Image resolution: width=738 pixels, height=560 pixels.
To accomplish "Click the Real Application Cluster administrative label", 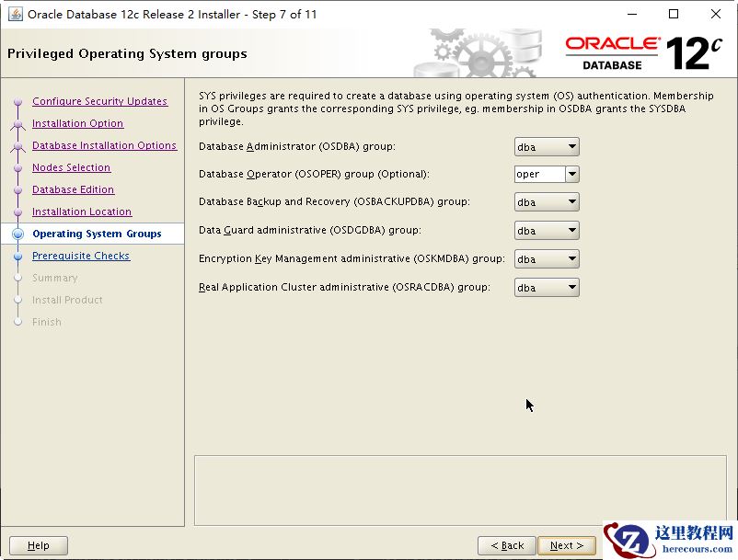I will click(x=344, y=287).
